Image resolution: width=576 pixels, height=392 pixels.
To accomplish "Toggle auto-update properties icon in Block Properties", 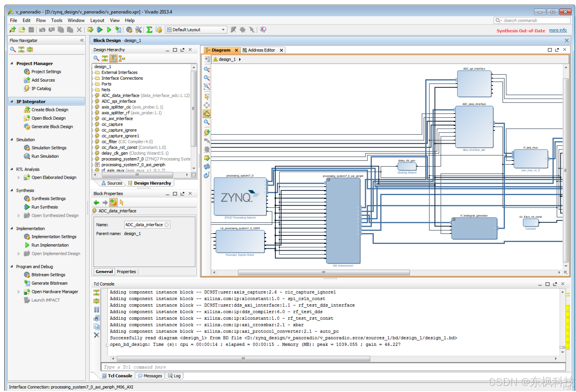I will click(x=113, y=202).
